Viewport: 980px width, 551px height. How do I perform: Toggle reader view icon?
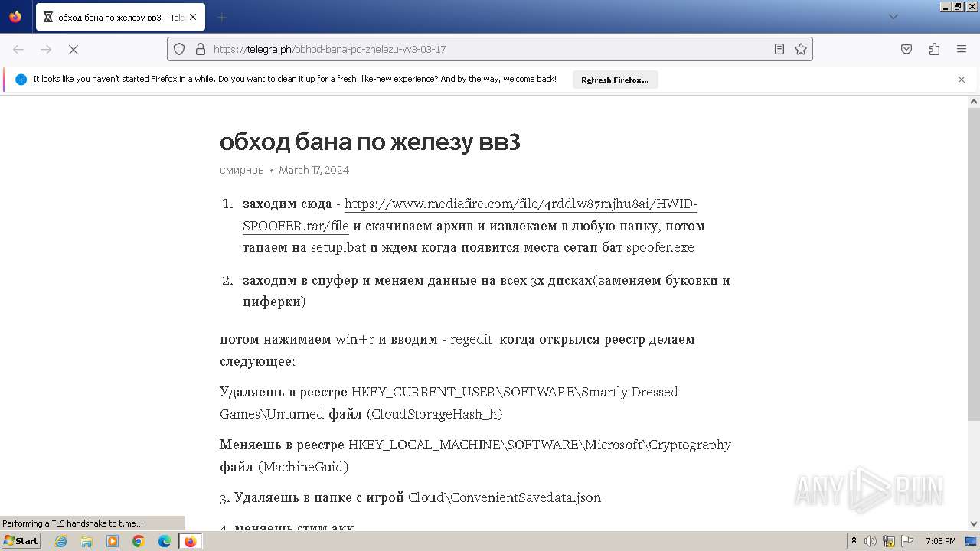(x=779, y=49)
